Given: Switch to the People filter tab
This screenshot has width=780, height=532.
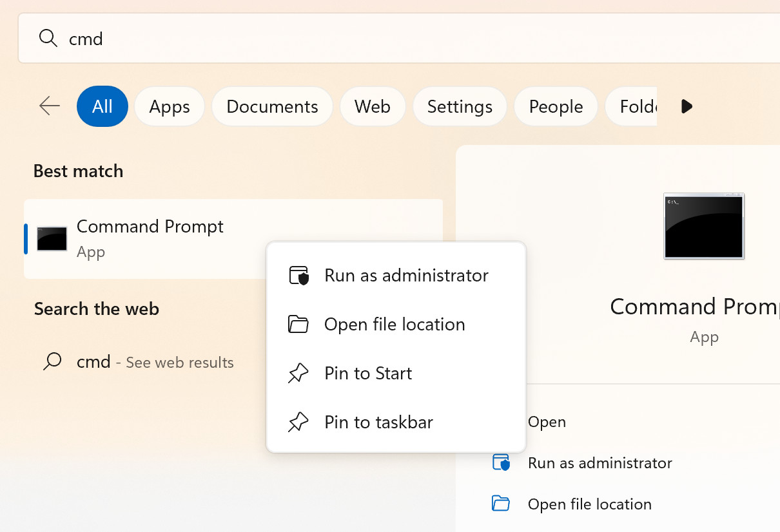Looking at the screenshot, I should [556, 106].
